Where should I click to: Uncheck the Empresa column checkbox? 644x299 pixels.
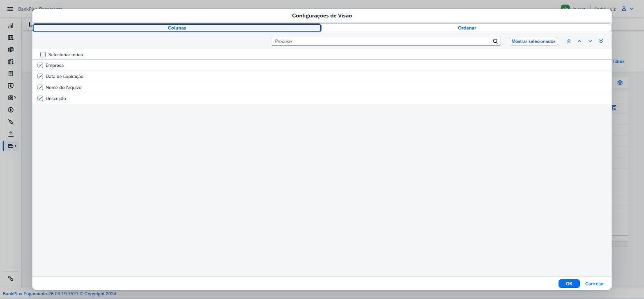(x=40, y=65)
